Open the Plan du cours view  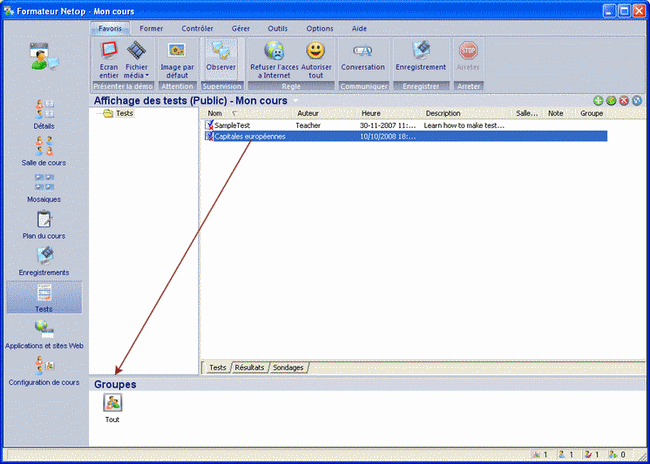click(x=44, y=224)
